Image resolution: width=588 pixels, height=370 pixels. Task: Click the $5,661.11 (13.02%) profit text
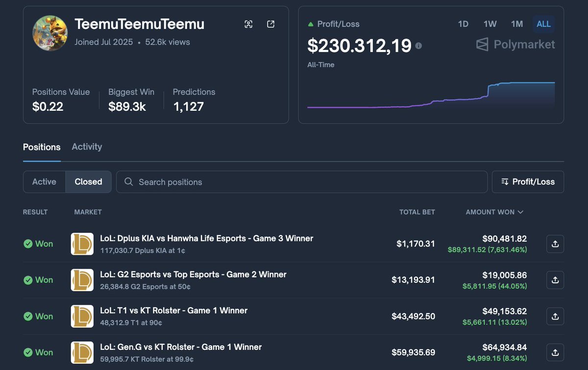pos(495,322)
